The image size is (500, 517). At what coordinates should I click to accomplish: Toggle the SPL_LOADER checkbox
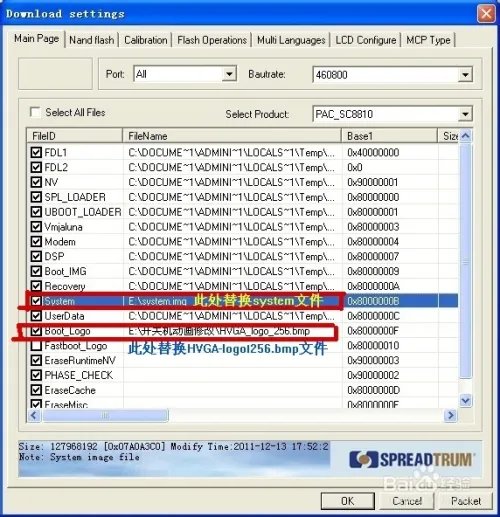click(36, 197)
